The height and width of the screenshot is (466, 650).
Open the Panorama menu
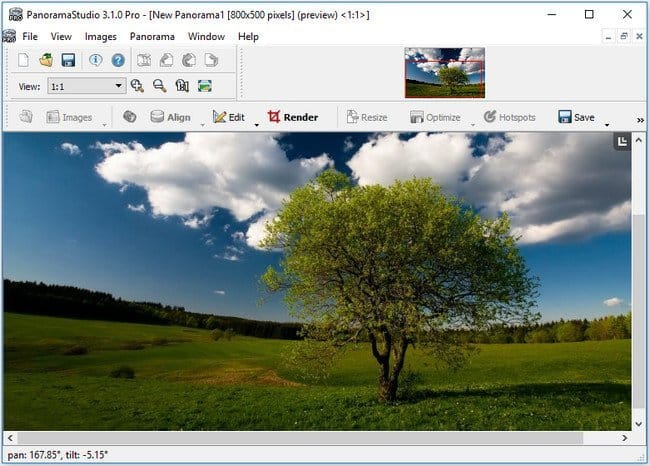click(x=152, y=36)
